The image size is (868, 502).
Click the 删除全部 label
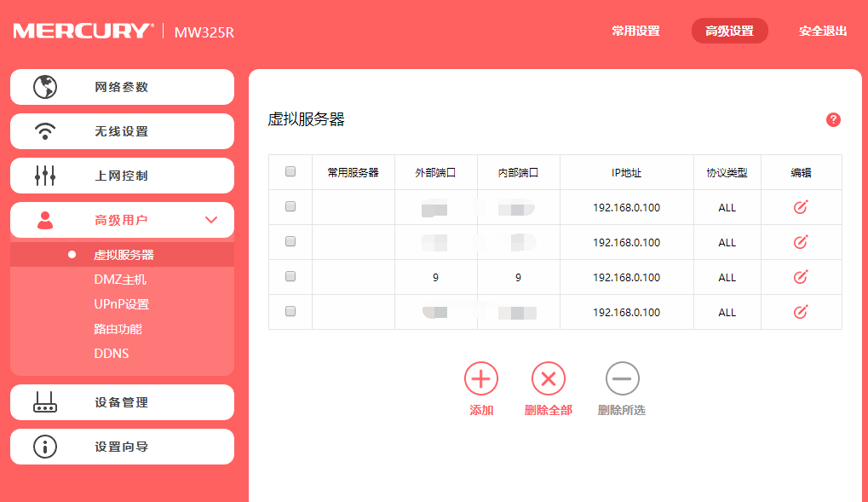click(548, 410)
